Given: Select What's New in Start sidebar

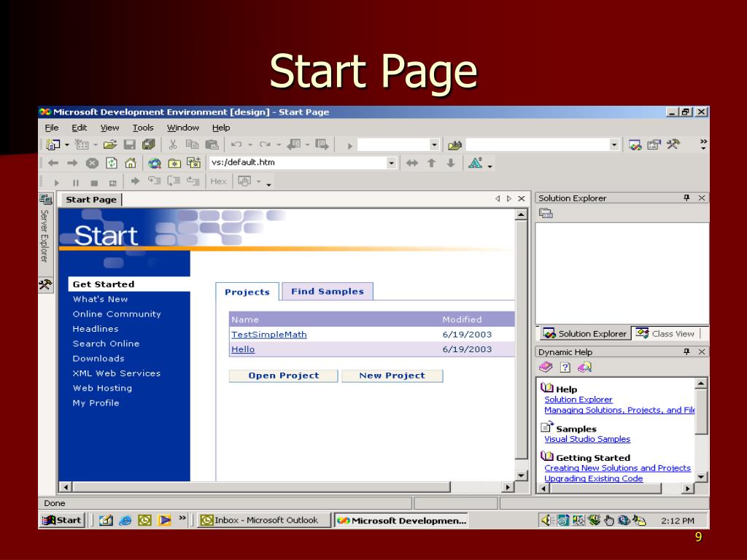Looking at the screenshot, I should (x=100, y=299).
